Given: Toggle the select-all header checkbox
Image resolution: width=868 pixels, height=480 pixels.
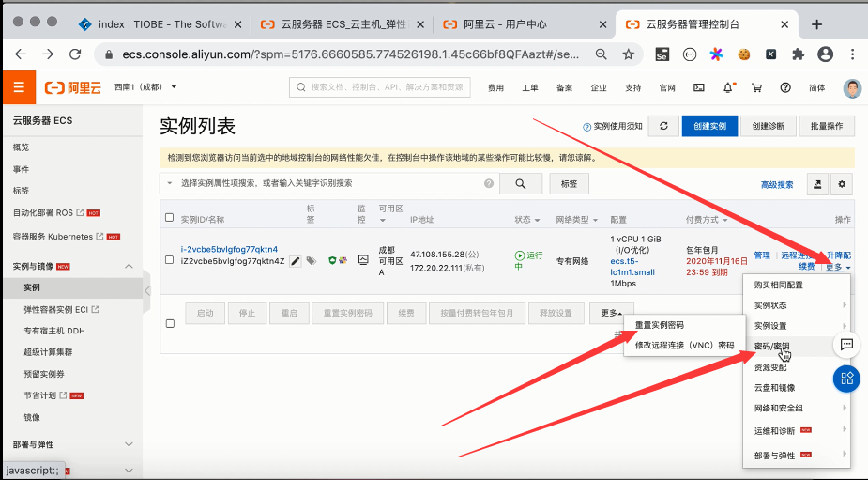Looking at the screenshot, I should click(170, 218).
